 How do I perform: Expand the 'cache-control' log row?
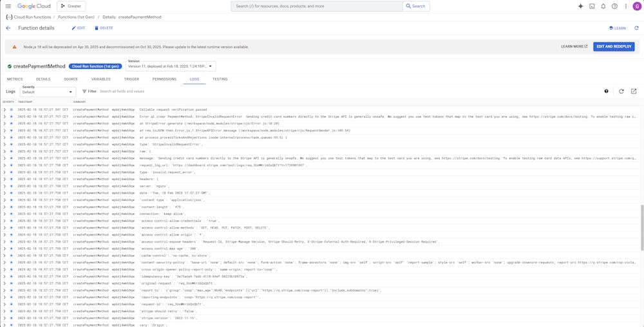(5, 255)
